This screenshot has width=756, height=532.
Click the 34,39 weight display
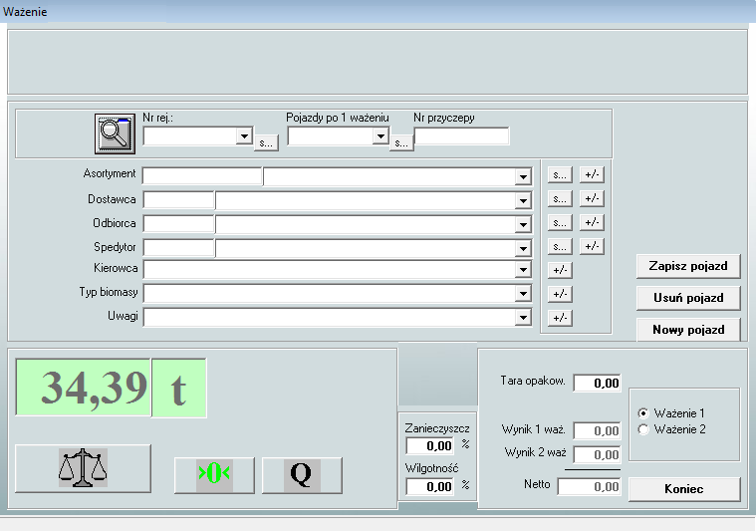click(x=83, y=387)
